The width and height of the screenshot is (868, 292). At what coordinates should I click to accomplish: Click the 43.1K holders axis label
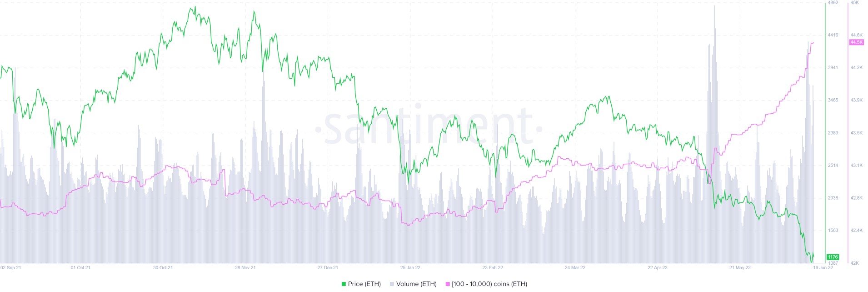[x=857, y=166]
